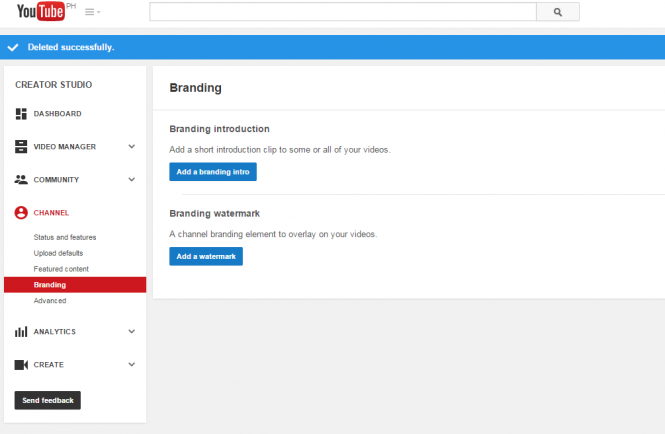Image resolution: width=665 pixels, height=434 pixels.
Task: Click the Create camera icon
Action: [x=21, y=364]
